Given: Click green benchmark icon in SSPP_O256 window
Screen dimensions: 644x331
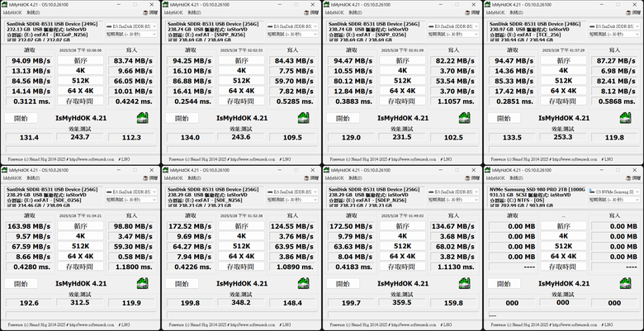Looking at the screenshot, I should click(x=465, y=118).
